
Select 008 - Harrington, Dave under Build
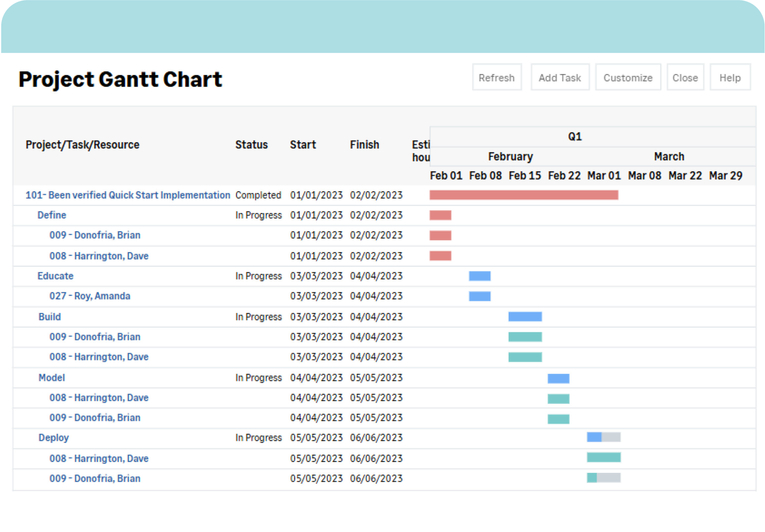point(99,357)
